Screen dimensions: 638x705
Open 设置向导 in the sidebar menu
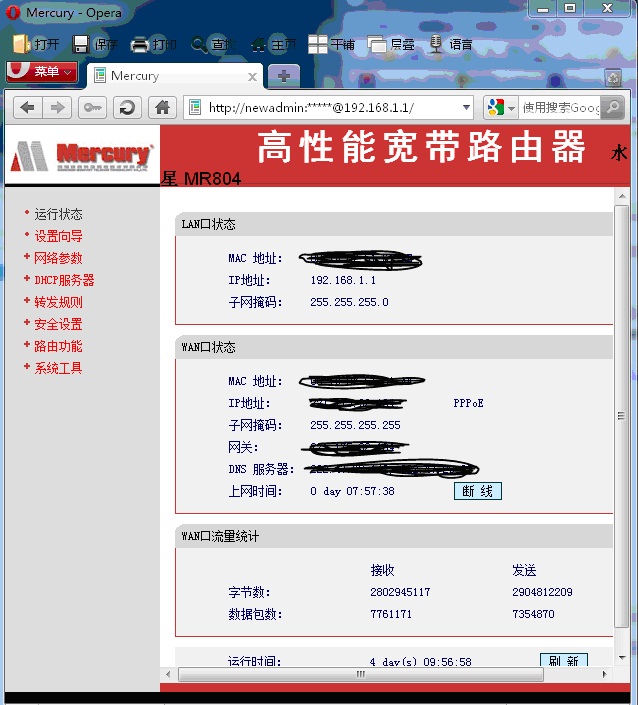[x=58, y=236]
